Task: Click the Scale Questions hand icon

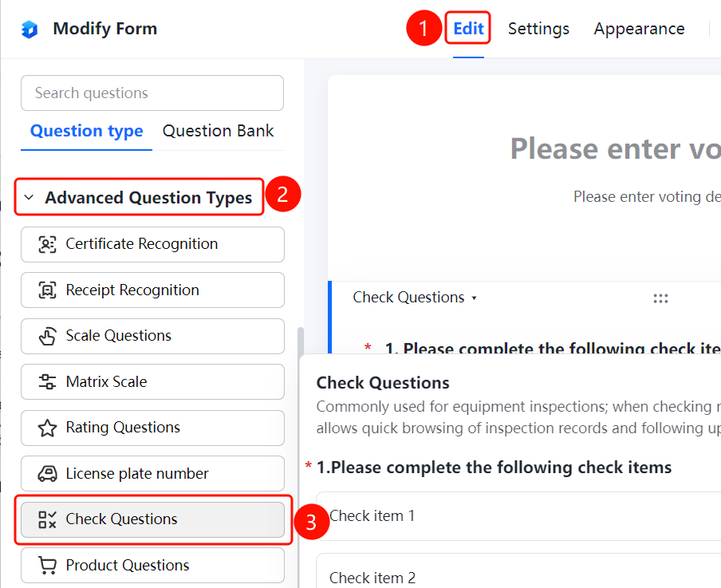Action: (47, 337)
